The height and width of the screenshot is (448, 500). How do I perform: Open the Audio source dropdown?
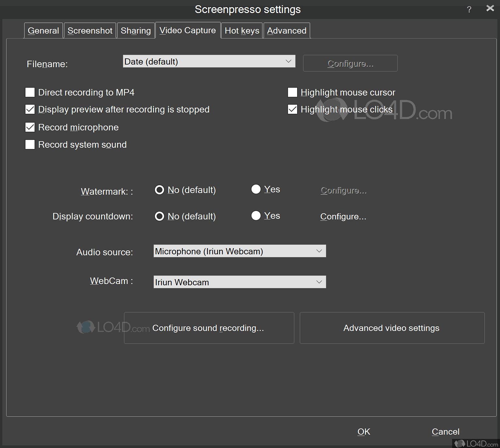click(239, 251)
